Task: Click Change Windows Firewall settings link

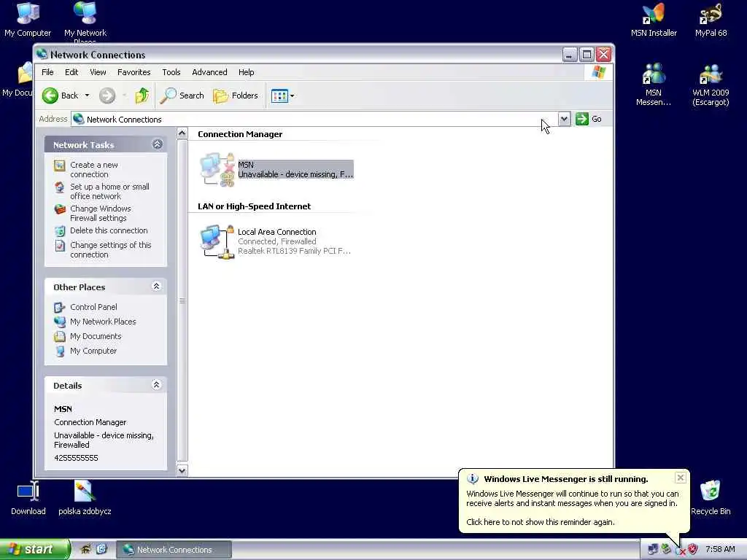Action: coord(101,214)
